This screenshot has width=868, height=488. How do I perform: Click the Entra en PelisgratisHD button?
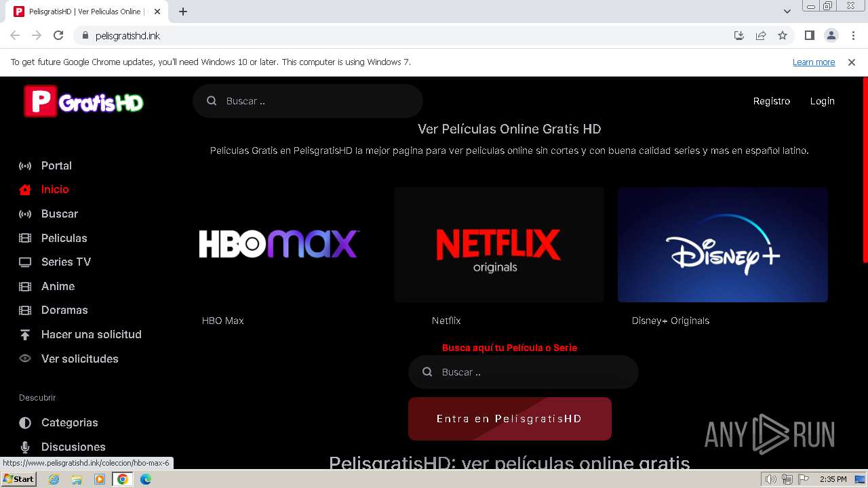(x=510, y=419)
